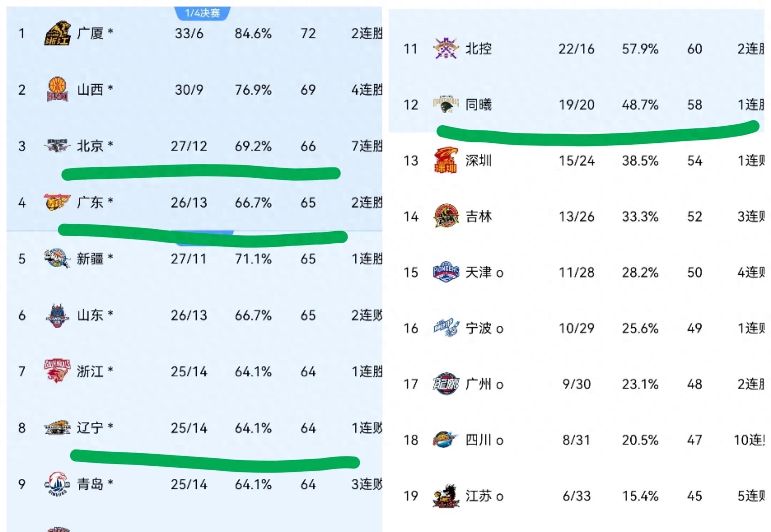
Task: Open the 辽宁 team name
Action: tap(90, 428)
